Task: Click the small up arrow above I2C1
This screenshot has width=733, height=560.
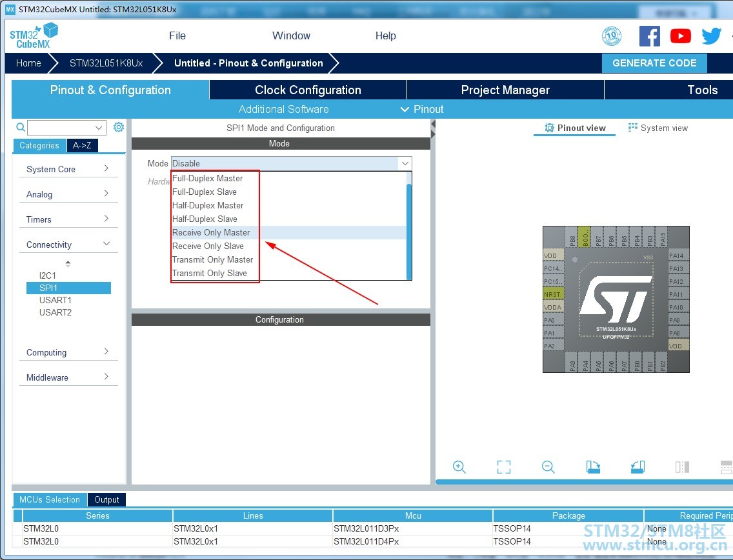Action: click(x=68, y=264)
